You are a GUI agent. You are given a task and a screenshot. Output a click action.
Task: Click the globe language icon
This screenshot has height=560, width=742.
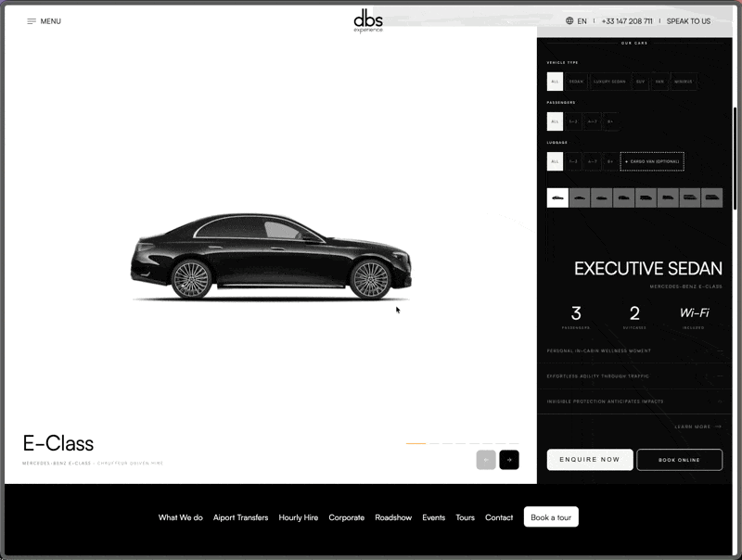pyautogui.click(x=569, y=20)
